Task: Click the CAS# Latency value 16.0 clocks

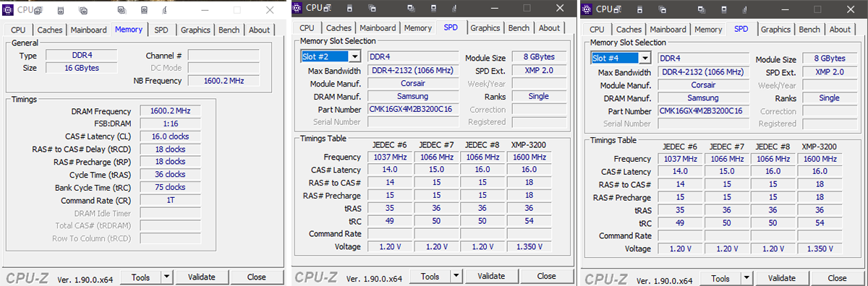Action: point(170,136)
